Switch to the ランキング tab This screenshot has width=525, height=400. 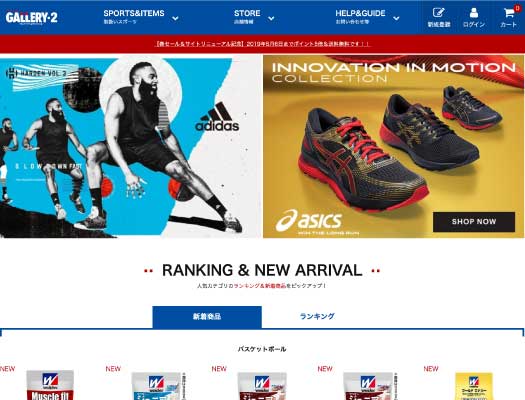[317, 316]
